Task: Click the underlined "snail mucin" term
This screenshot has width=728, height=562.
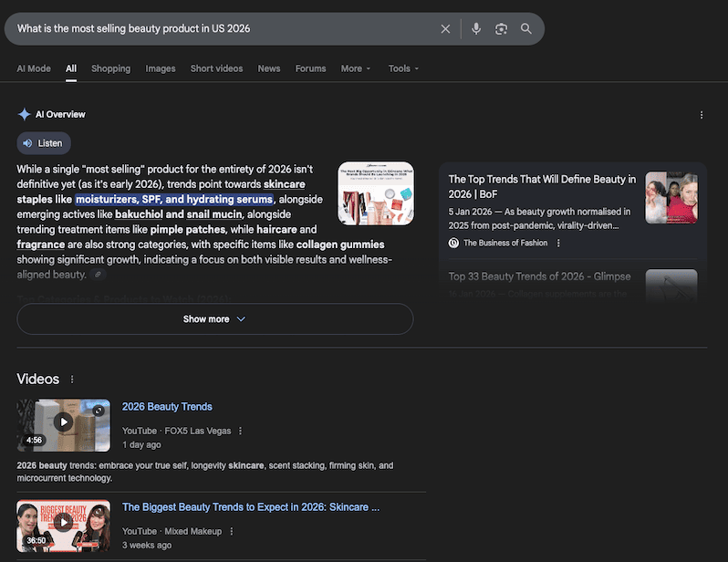Action: tap(214, 214)
